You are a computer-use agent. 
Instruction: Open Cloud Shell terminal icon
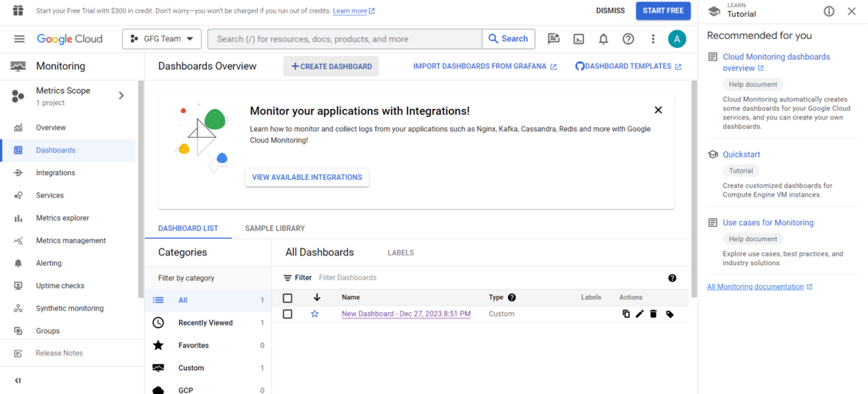pos(579,39)
